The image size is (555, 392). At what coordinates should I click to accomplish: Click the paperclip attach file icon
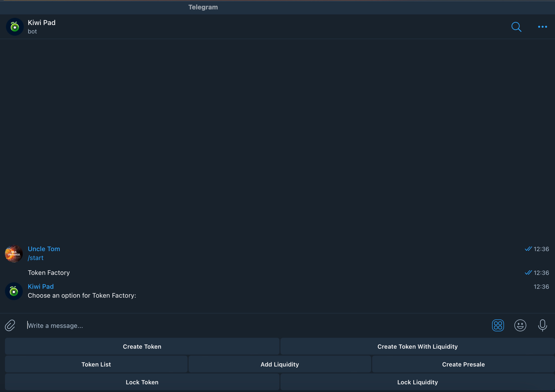(10, 325)
